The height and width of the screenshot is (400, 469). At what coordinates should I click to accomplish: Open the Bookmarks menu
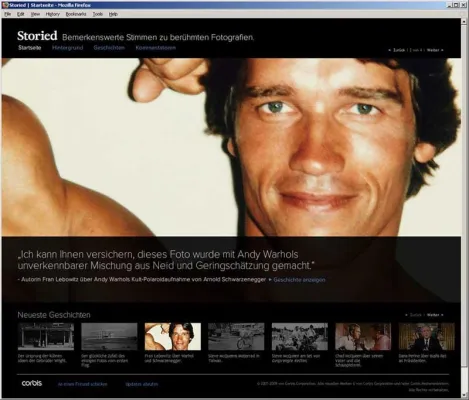[x=76, y=14]
